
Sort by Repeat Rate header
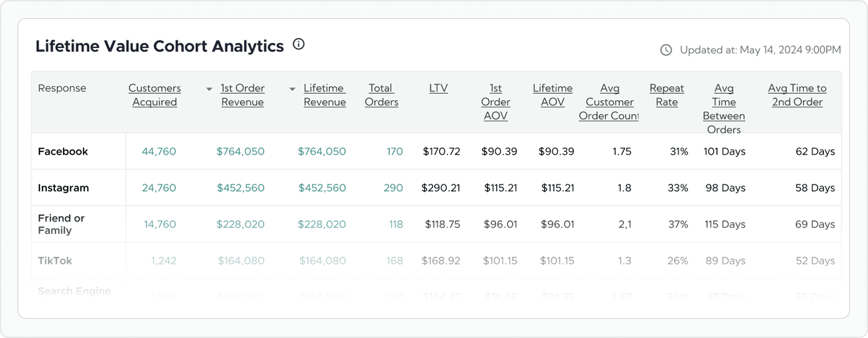(667, 95)
